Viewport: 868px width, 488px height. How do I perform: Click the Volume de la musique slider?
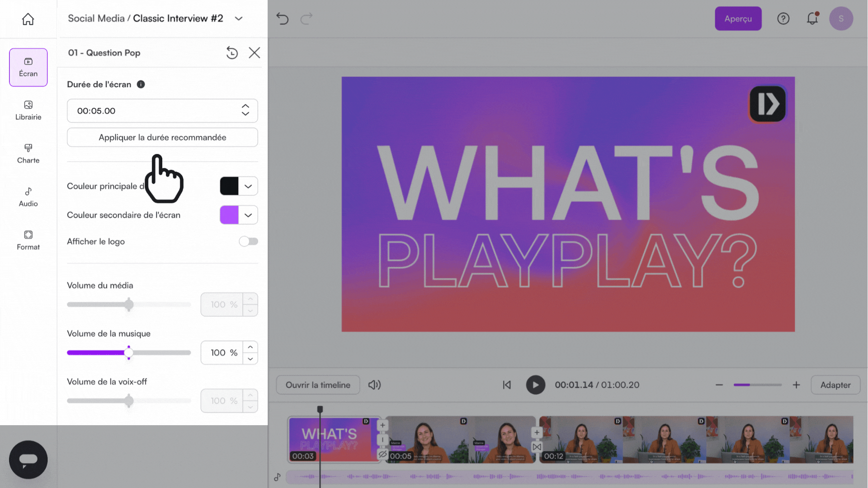point(129,352)
